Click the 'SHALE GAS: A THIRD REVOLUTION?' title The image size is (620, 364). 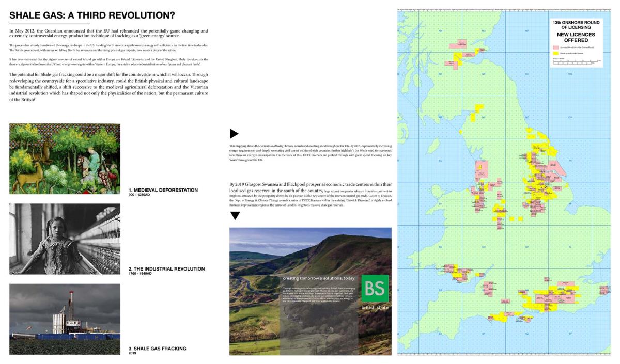[91, 15]
